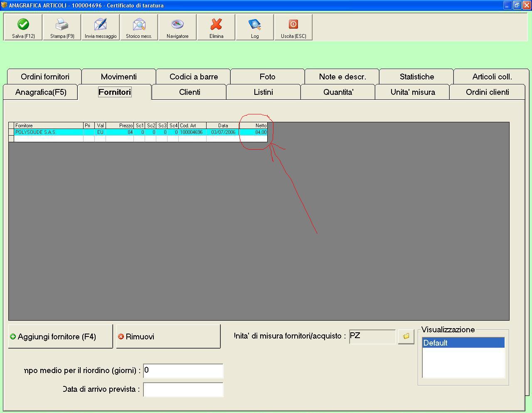This screenshot has width=532, height=413.
Task: Delete the article with Elimina
Action: point(216,27)
